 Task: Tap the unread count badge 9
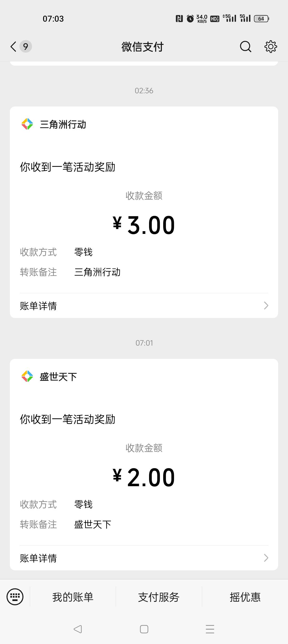[x=26, y=46]
